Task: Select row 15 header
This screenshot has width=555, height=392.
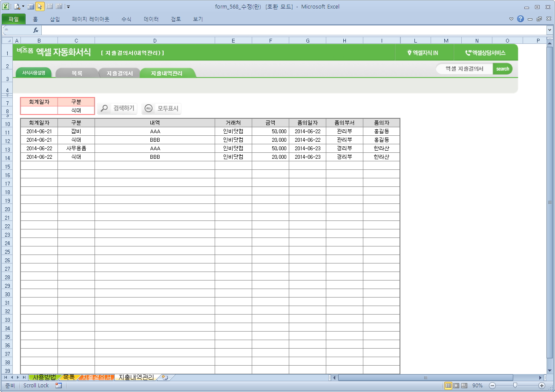Action: coord(7,166)
